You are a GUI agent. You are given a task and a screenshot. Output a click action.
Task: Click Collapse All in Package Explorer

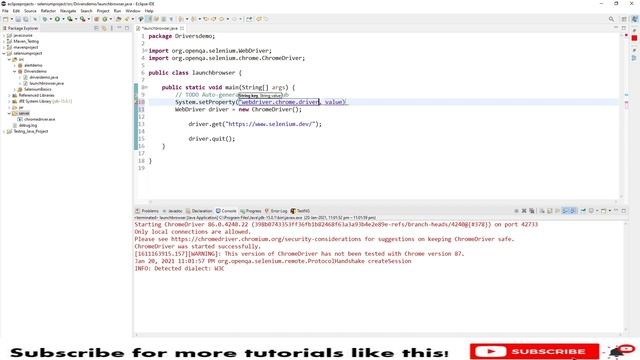pos(97,28)
